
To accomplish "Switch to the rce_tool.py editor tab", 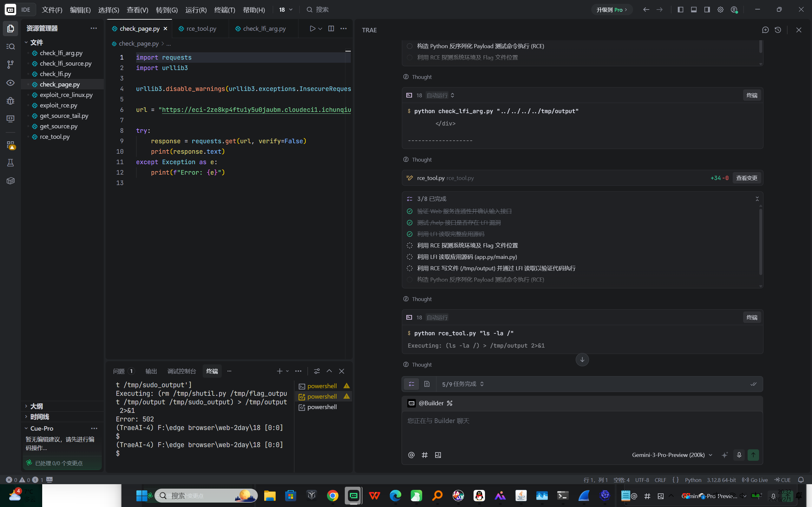I will [201, 29].
